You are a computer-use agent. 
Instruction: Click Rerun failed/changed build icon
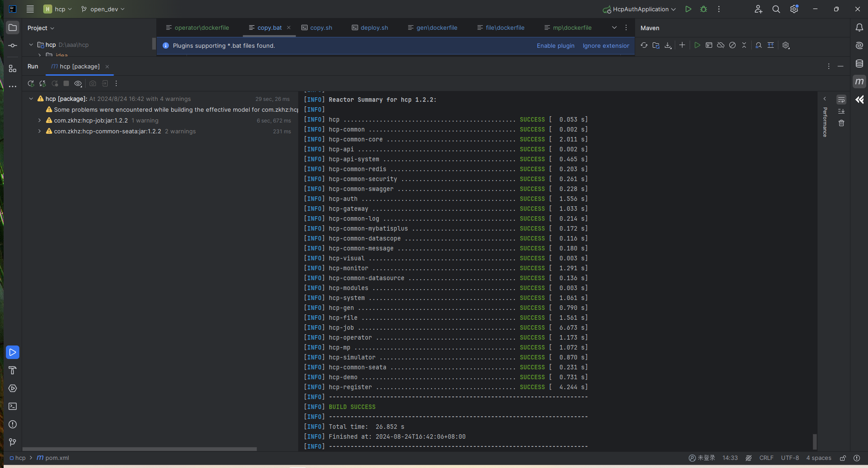click(42, 83)
